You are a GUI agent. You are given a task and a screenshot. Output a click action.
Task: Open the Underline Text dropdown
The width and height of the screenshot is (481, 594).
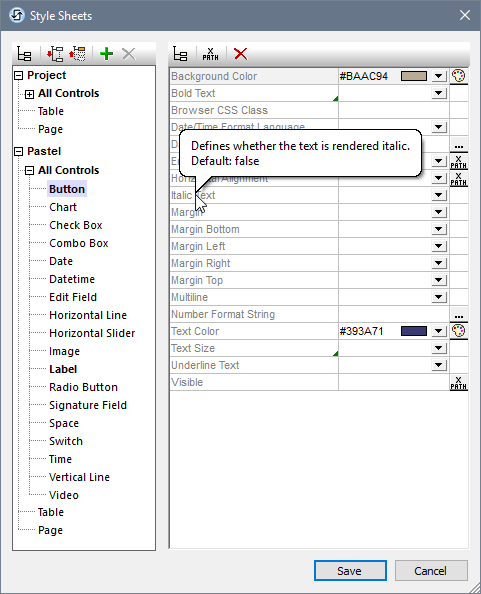[x=439, y=365]
